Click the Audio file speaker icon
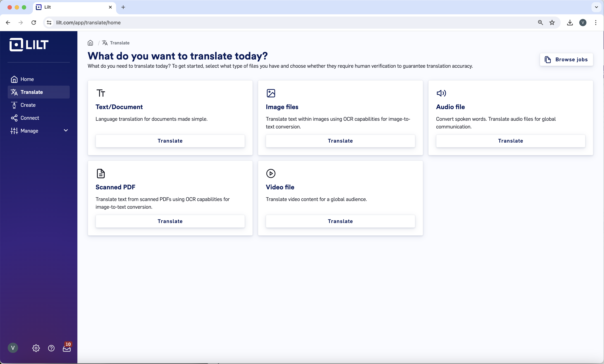 tap(441, 93)
